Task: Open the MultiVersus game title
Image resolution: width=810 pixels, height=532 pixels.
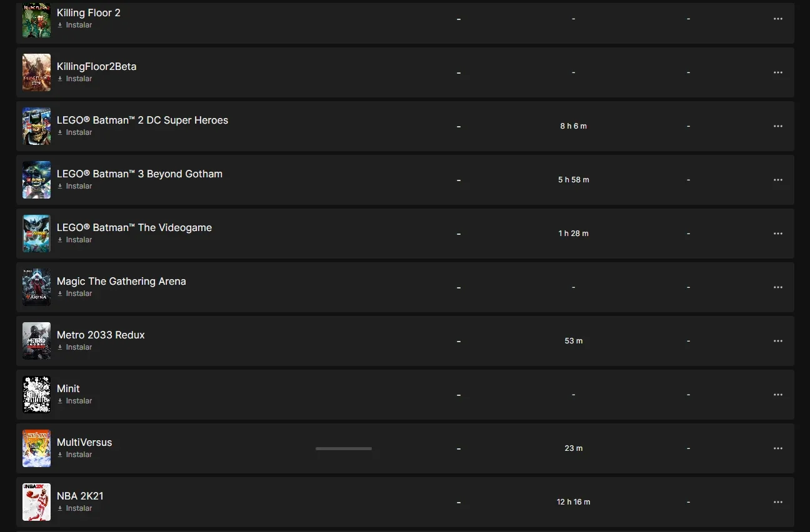Action: (x=84, y=442)
